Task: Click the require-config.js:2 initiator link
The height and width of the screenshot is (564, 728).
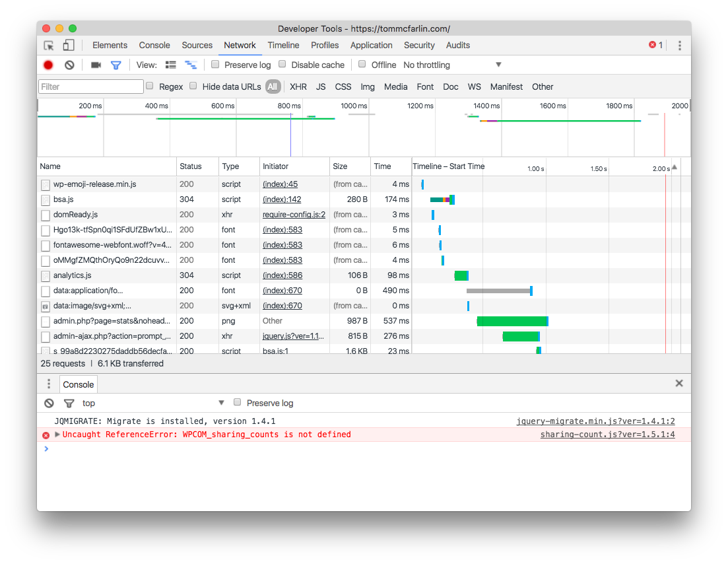Action: pyautogui.click(x=294, y=215)
